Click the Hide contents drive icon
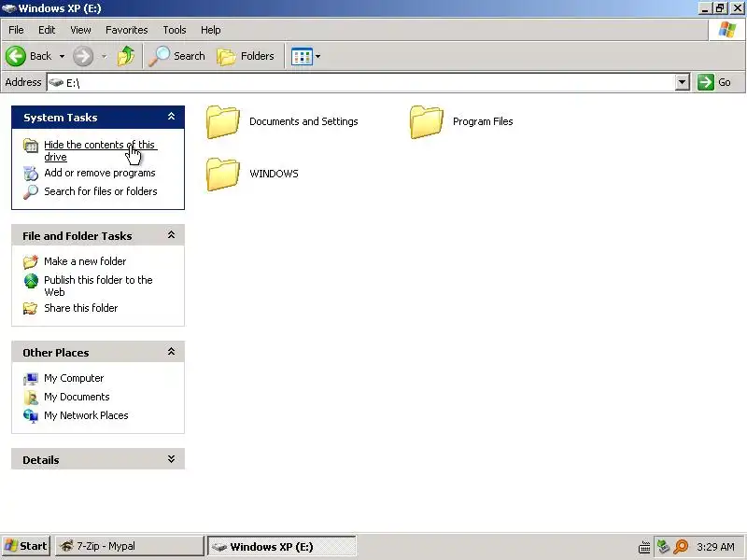This screenshot has width=747, height=560. coord(31,146)
